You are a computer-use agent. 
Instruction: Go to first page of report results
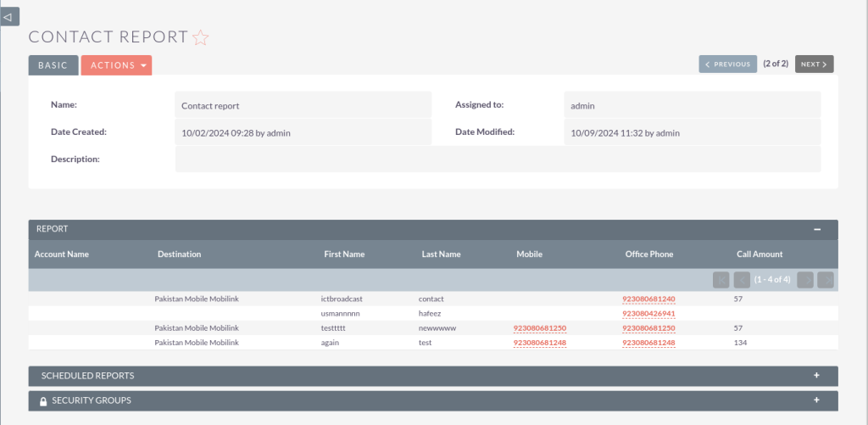coord(721,280)
